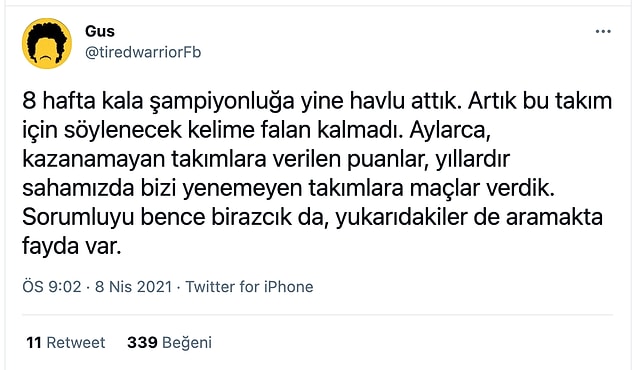
Task: Click the word Beğeni label
Action: click(187, 343)
